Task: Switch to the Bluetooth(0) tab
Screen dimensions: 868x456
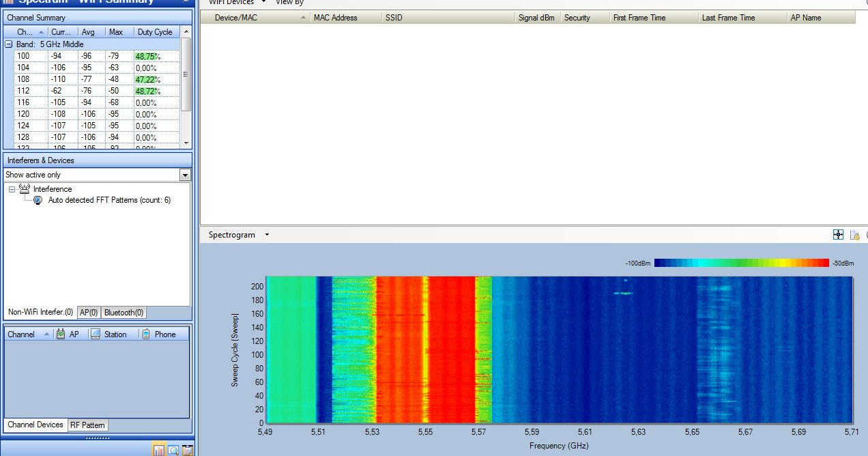Action: pyautogui.click(x=124, y=313)
